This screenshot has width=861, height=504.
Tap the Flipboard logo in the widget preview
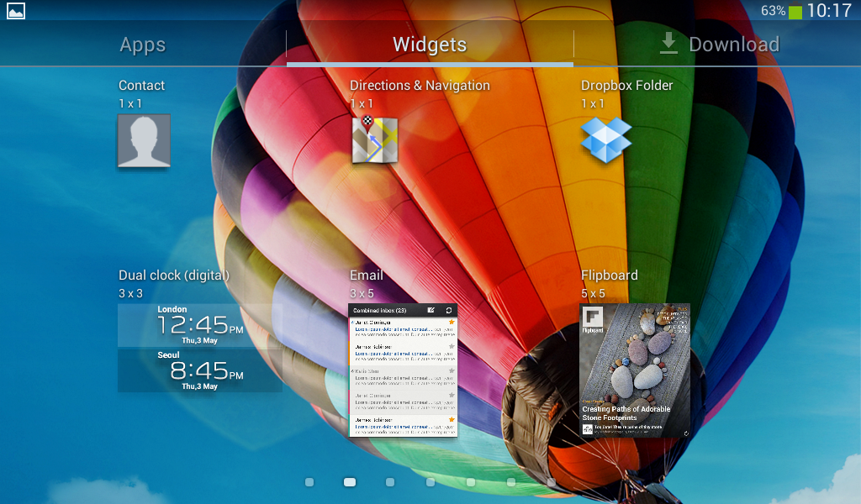point(593,318)
